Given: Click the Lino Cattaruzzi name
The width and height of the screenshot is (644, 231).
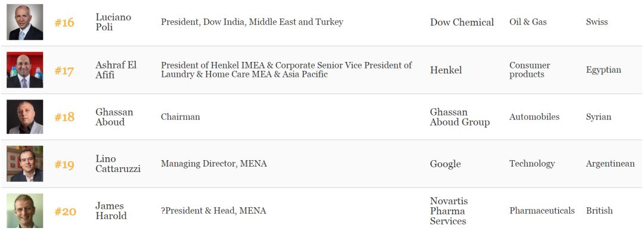Looking at the screenshot, I should click(x=118, y=164).
